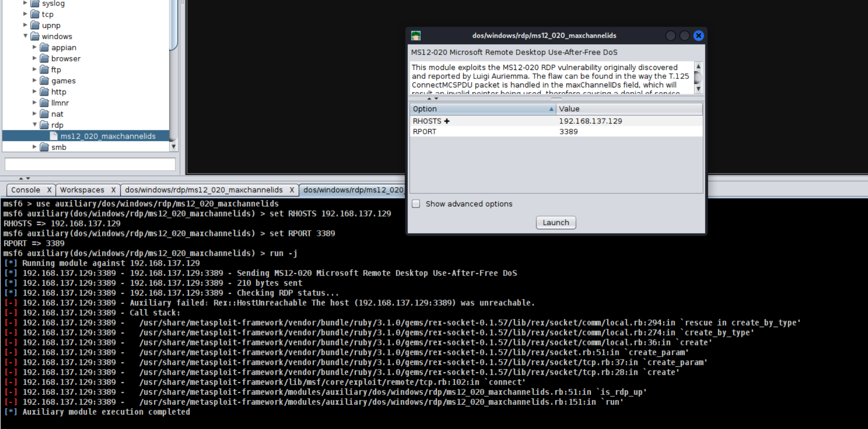Click description scrollbar thumb
This screenshot has height=429, width=868.
point(698,77)
